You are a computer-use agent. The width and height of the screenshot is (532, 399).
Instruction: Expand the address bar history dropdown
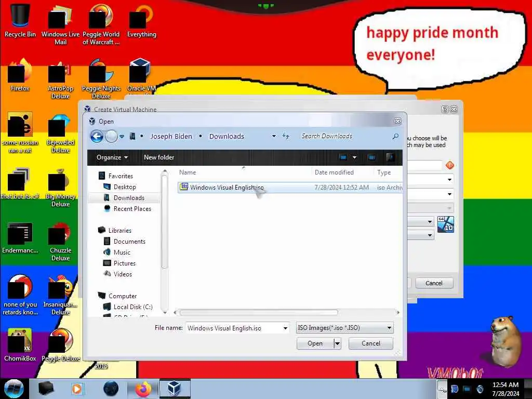pyautogui.click(x=274, y=137)
